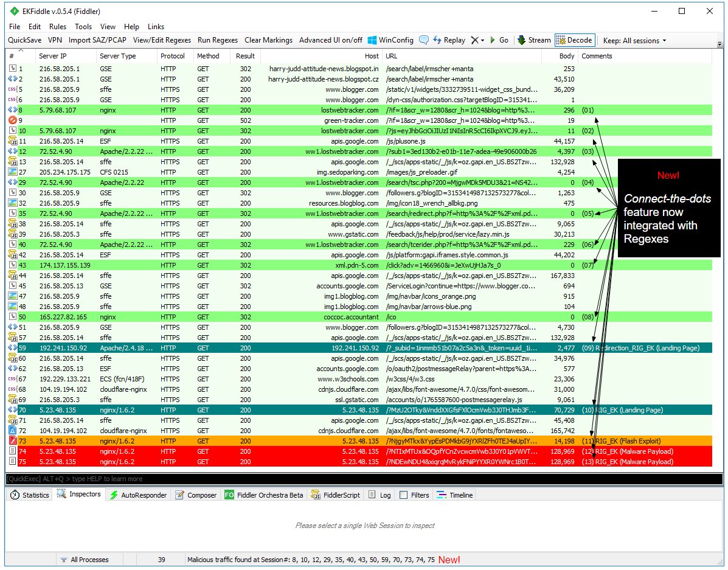Select the Flash exploit icon on session 73

click(x=13, y=441)
